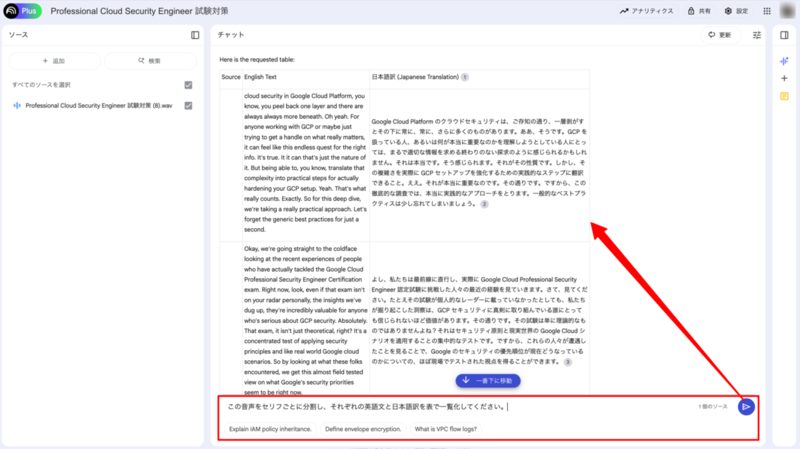Click the audio waveform icon beside the source
This screenshot has width=800, height=449.
pyautogui.click(x=17, y=106)
